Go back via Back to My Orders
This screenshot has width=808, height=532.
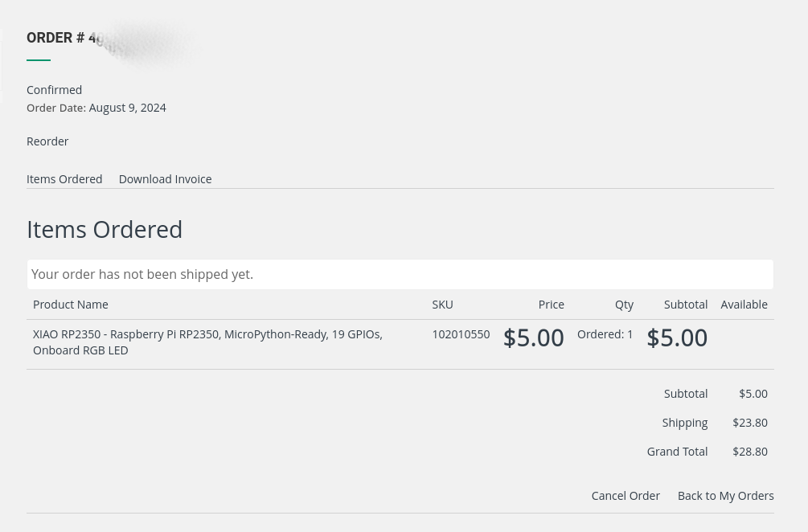(x=725, y=496)
